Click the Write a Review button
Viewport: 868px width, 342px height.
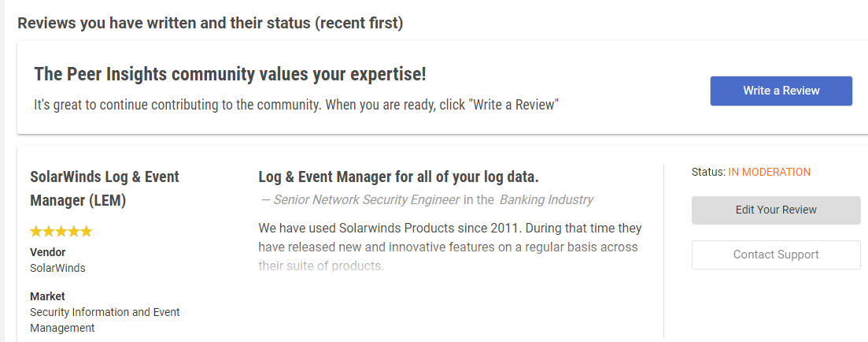(x=781, y=91)
